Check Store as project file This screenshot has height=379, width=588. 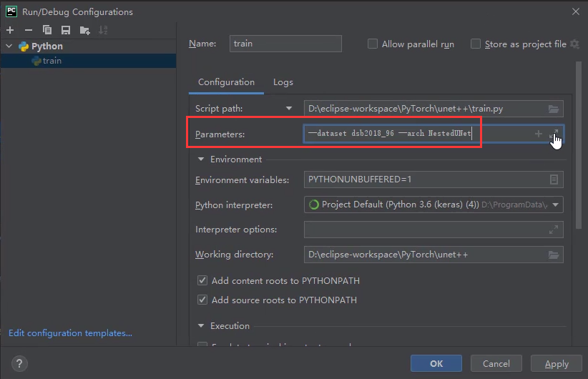click(x=476, y=44)
